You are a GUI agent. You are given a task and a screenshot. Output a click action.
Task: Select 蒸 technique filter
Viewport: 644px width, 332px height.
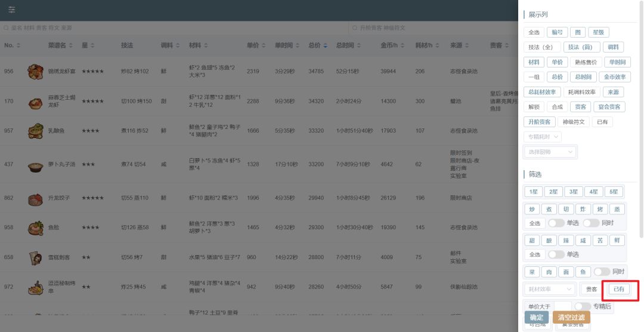617,209
